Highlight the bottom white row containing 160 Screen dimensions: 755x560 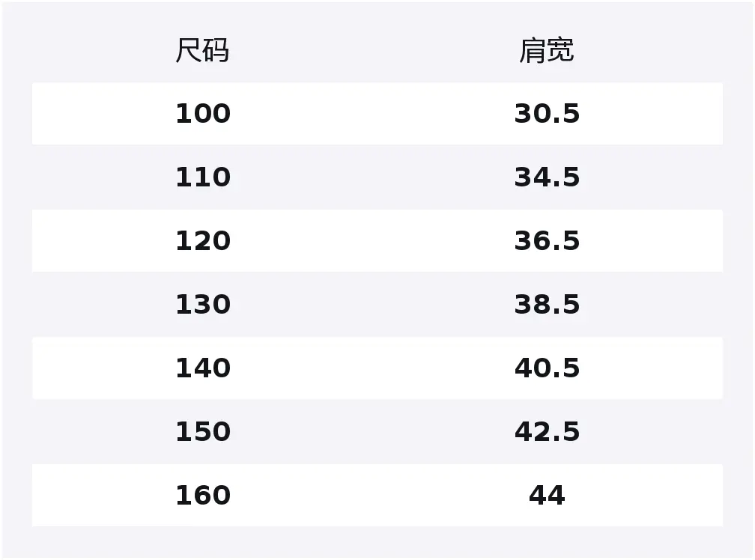point(375,496)
